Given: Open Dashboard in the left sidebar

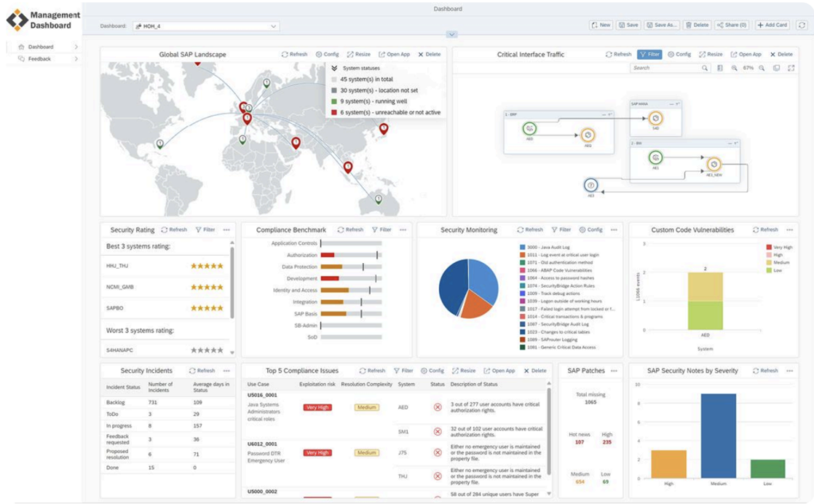Looking at the screenshot, I should tap(43, 47).
